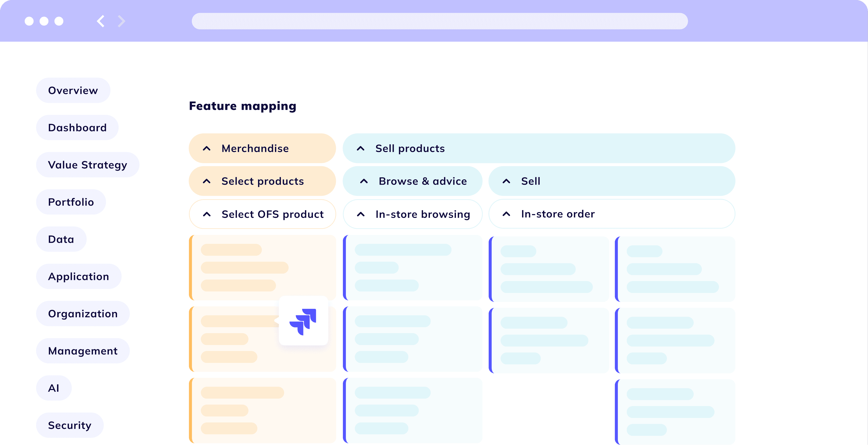Collapse the Sell products chevron
Image resolution: width=868 pixels, height=445 pixels.
[360, 148]
